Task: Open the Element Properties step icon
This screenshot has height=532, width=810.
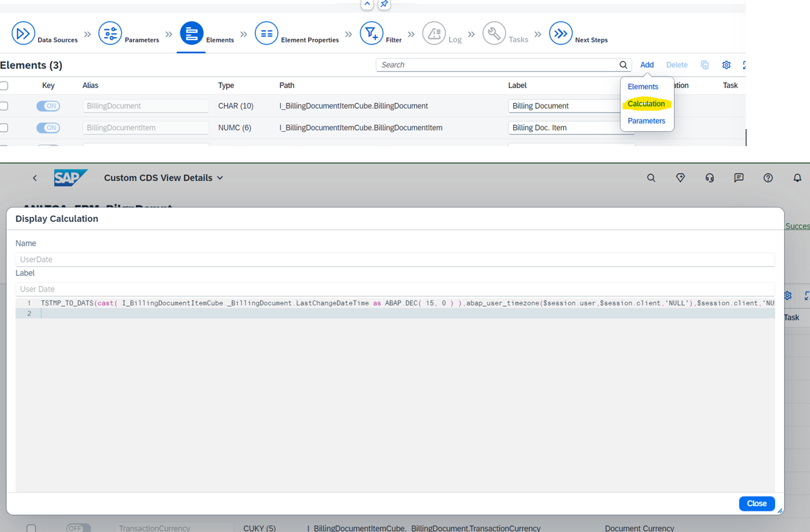Action: (267, 33)
